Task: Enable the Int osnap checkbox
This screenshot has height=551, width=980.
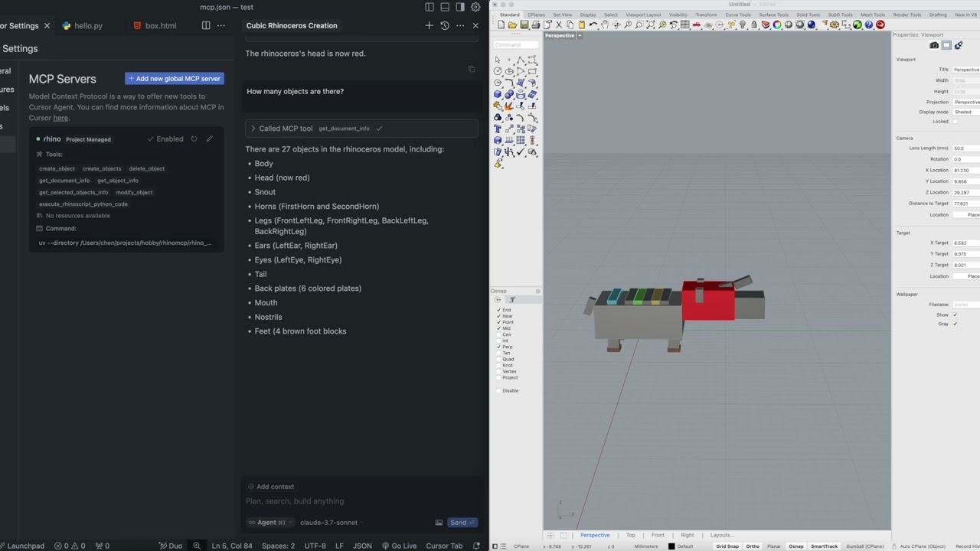Action: (x=498, y=341)
